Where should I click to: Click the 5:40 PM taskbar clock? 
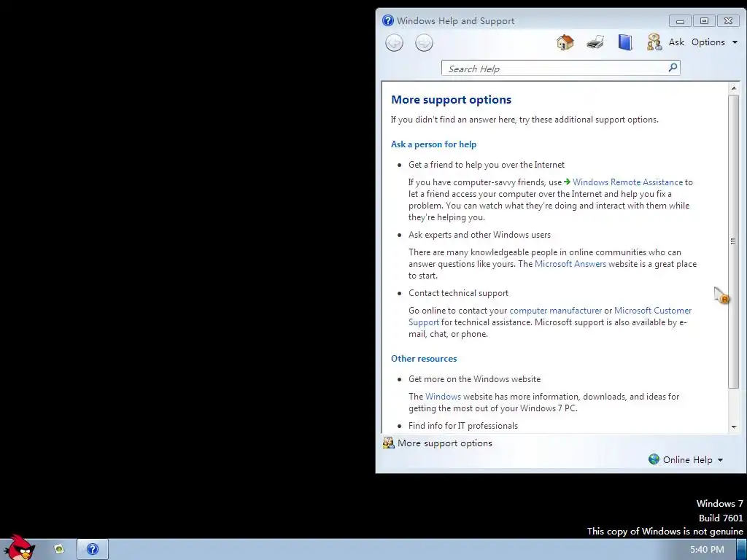tap(707, 550)
